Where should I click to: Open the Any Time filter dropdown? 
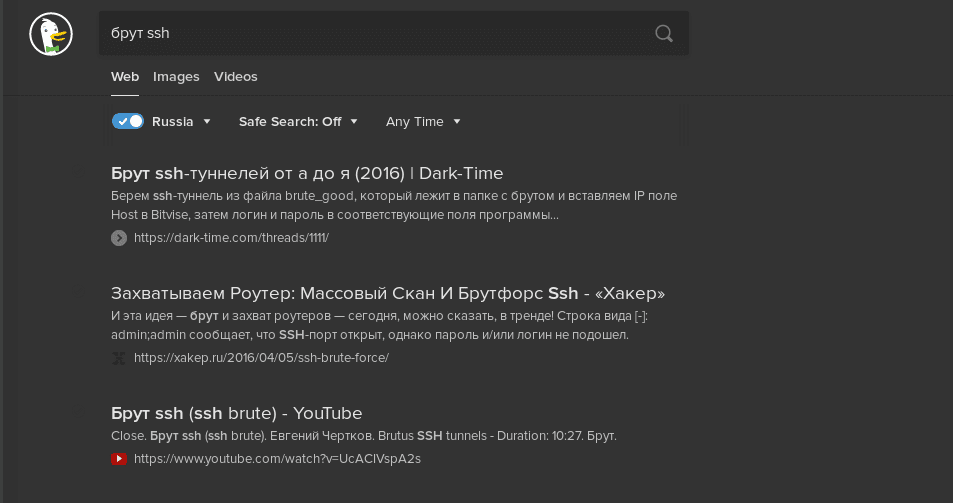pyautogui.click(x=423, y=121)
